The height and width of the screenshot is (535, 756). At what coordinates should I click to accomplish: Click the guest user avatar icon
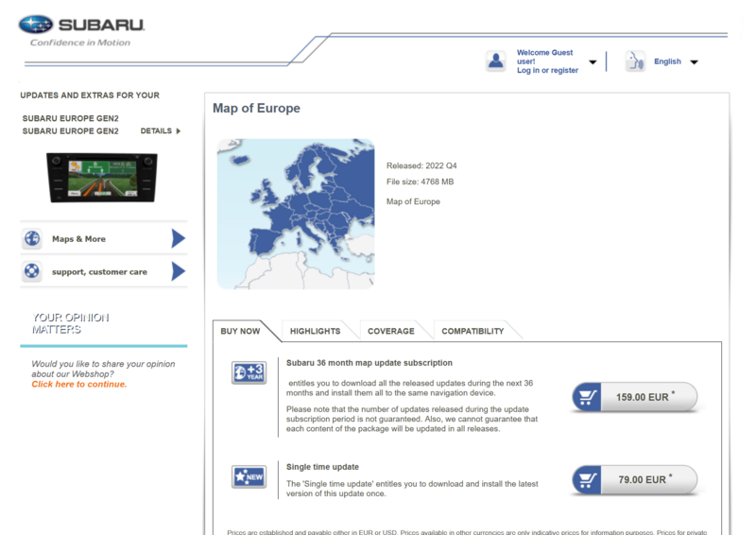point(495,61)
